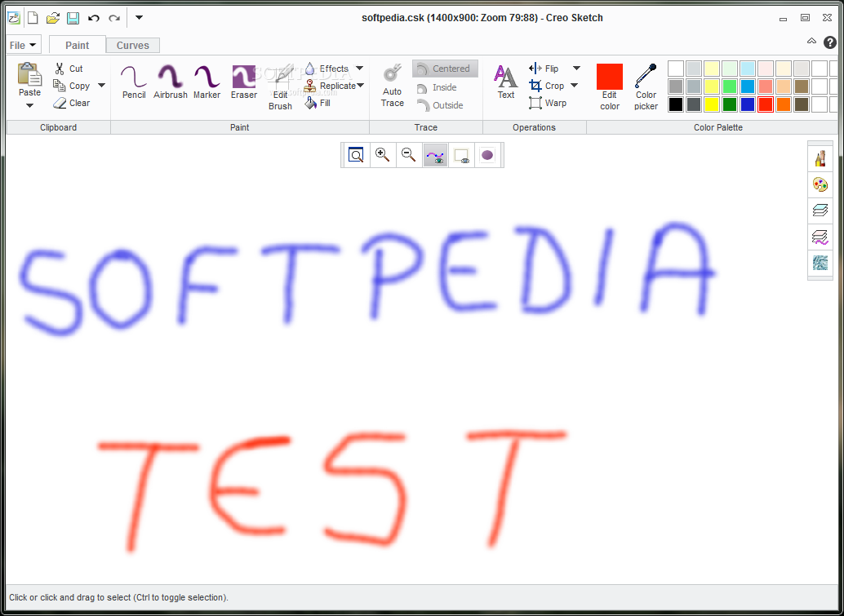Open the File menu dropdown
Viewport: 844px width, 616px height.
coord(23,45)
